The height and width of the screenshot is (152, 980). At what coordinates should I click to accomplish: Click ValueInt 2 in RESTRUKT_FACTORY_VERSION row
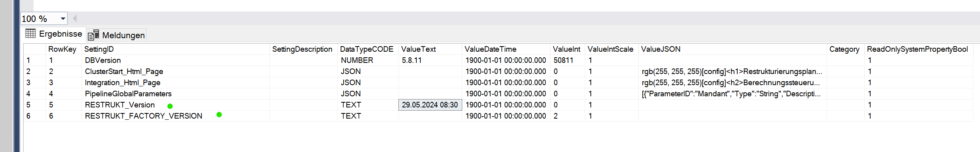click(567, 116)
